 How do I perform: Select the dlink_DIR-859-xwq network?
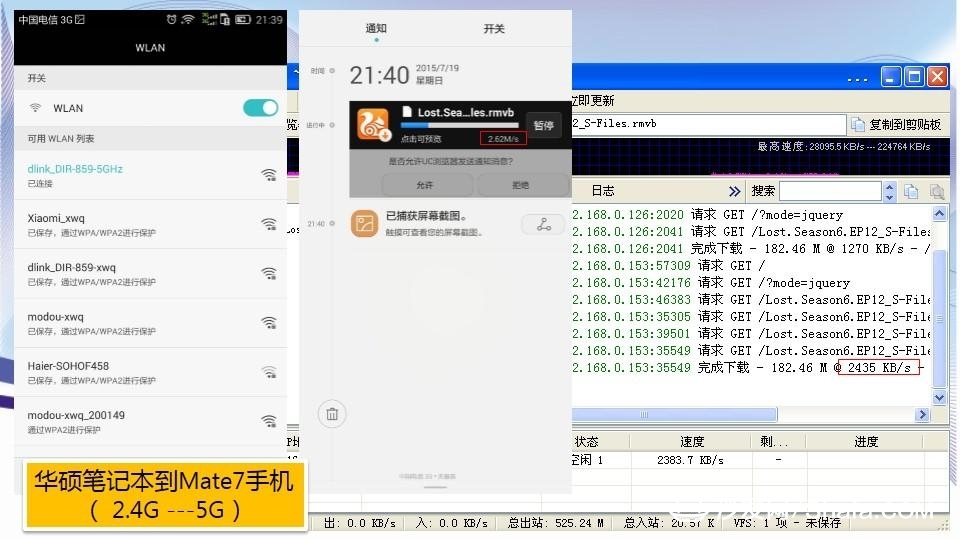tap(151, 274)
